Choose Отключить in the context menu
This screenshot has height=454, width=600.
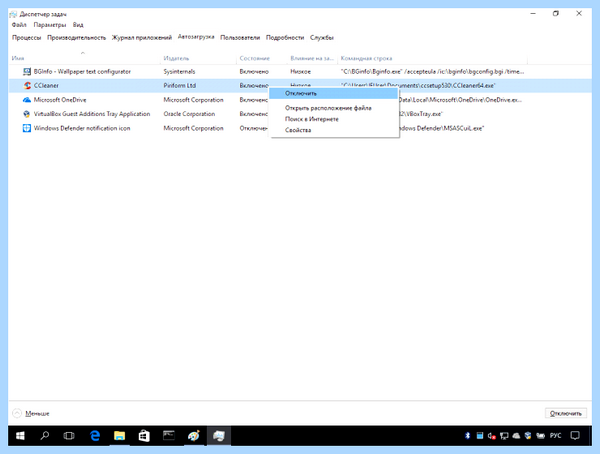click(x=334, y=93)
